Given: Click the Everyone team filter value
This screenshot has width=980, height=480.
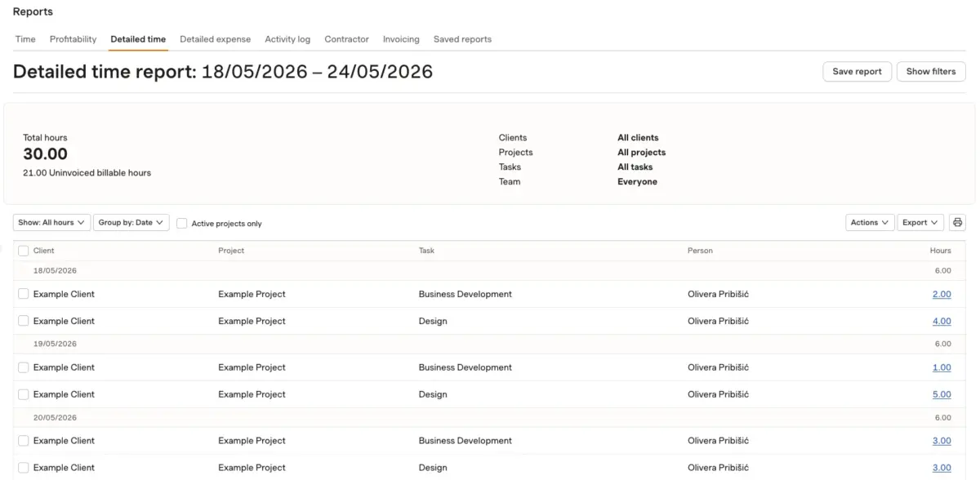Looking at the screenshot, I should tap(637, 182).
